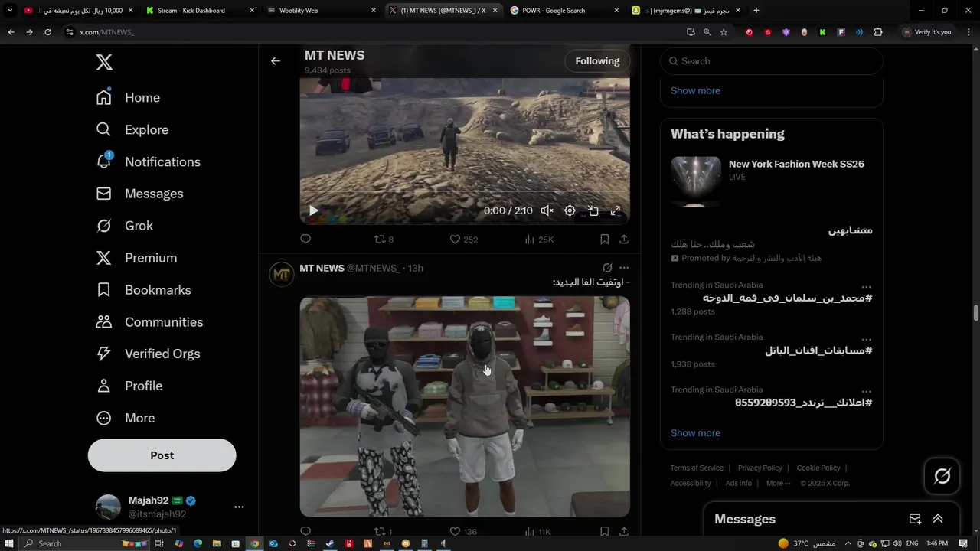Open account options for Majah92
This screenshot has width=980, height=551.
[x=239, y=507]
